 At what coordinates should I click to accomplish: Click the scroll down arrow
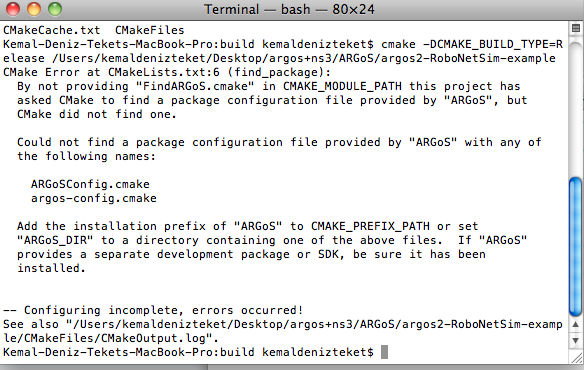pos(575,341)
